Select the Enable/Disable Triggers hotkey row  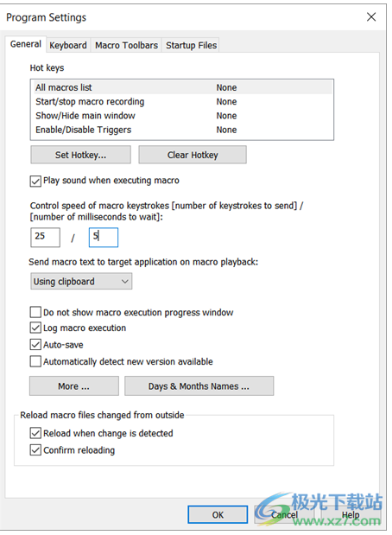point(182,130)
